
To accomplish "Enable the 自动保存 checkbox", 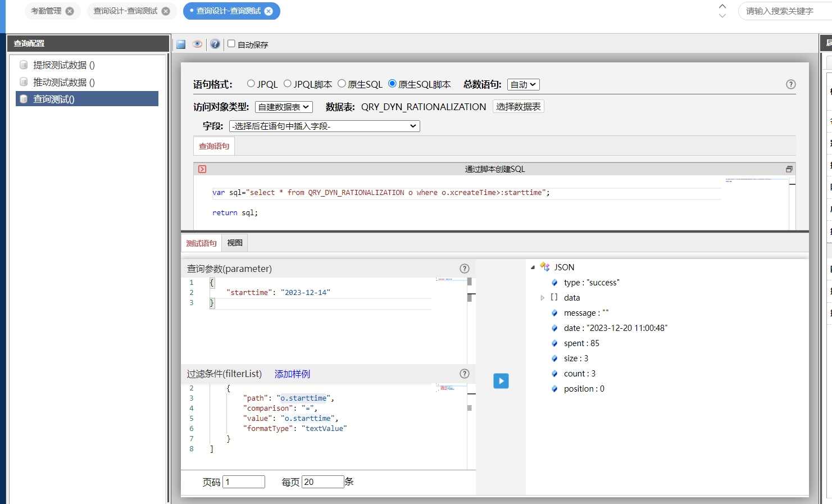I will pos(231,44).
